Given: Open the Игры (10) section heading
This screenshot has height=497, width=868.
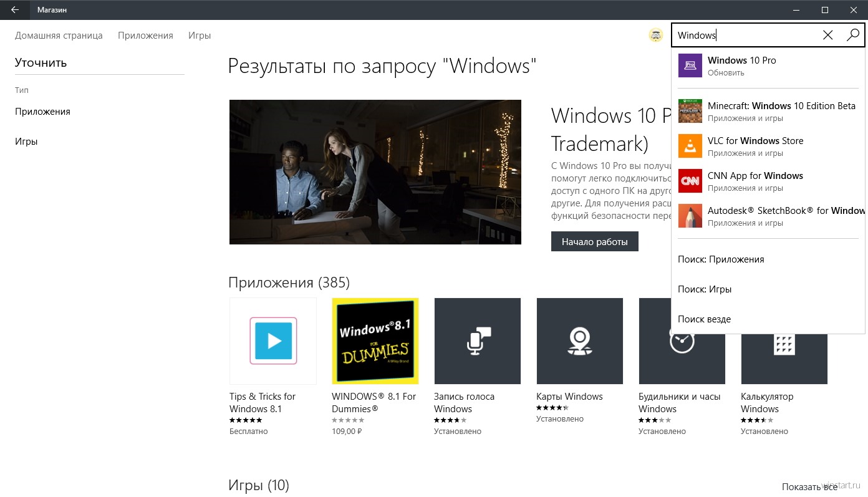Looking at the screenshot, I should (x=259, y=485).
